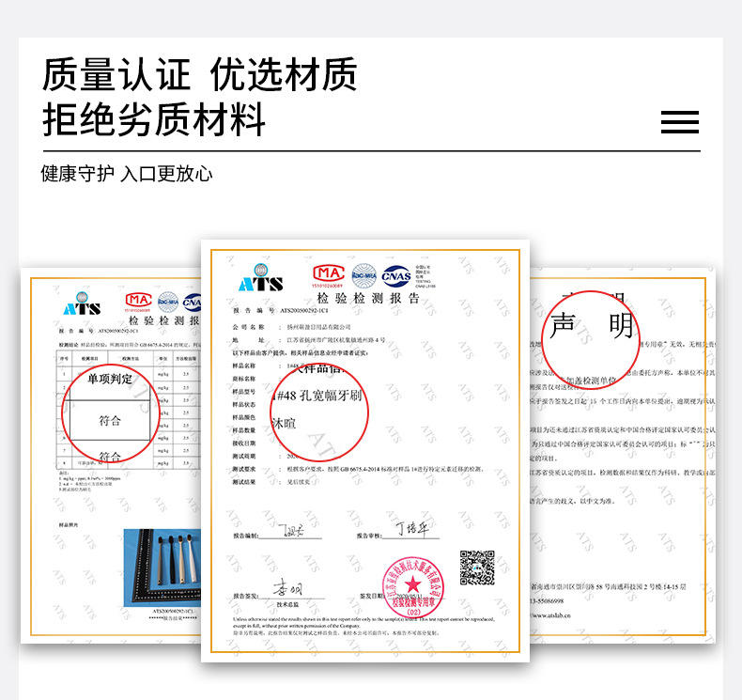Click the 测试结果 label
742x700 pixels.
(x=243, y=482)
